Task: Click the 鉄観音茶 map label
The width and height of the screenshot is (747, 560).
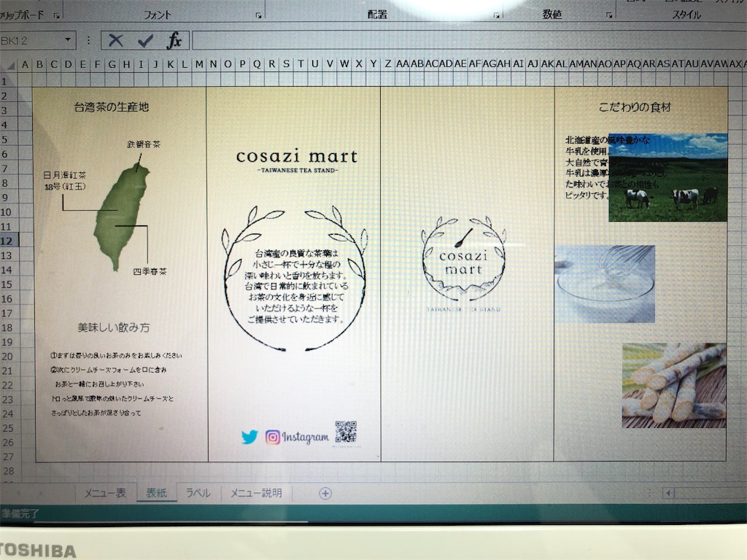Action: (144, 144)
